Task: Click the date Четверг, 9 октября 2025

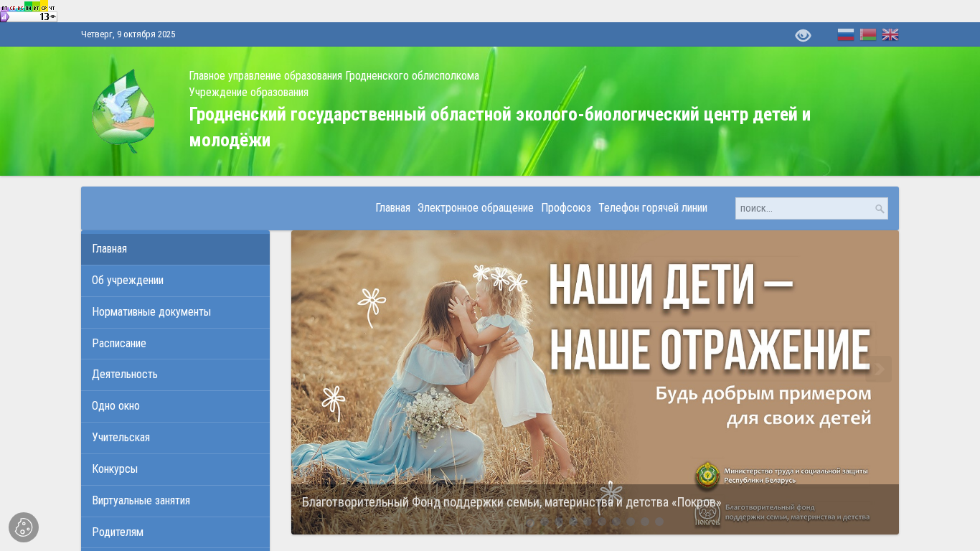Action: [x=128, y=34]
